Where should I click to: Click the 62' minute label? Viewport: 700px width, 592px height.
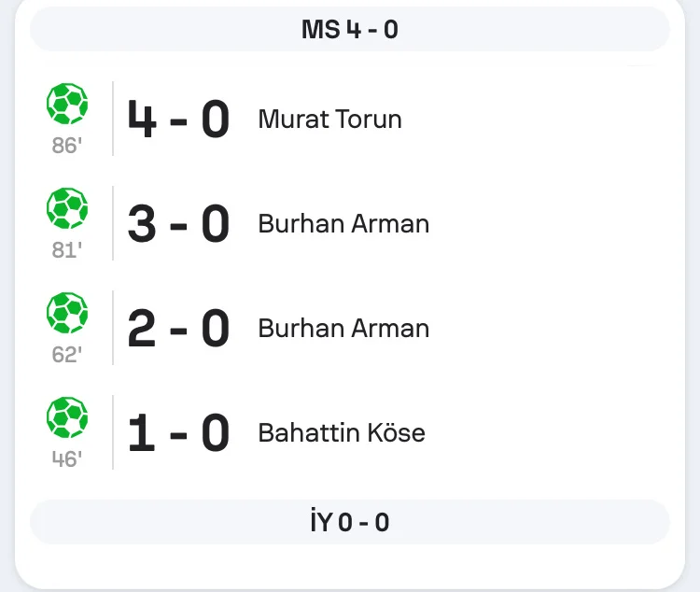[67, 355]
